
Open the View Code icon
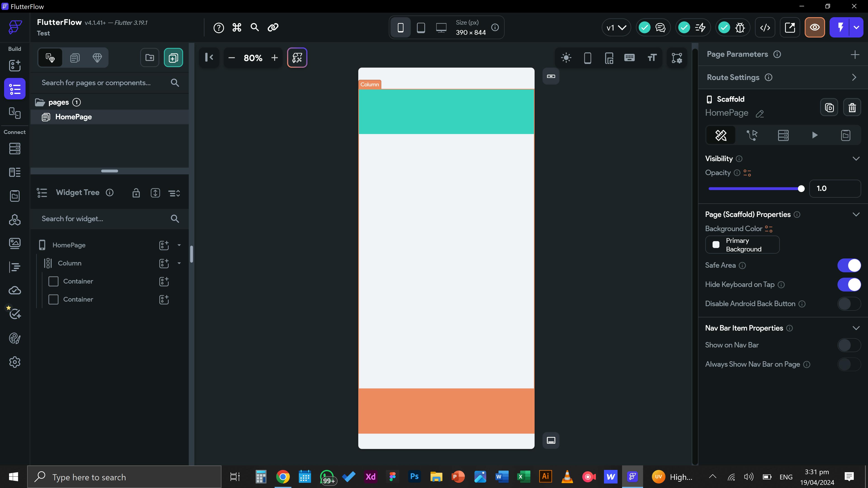765,27
